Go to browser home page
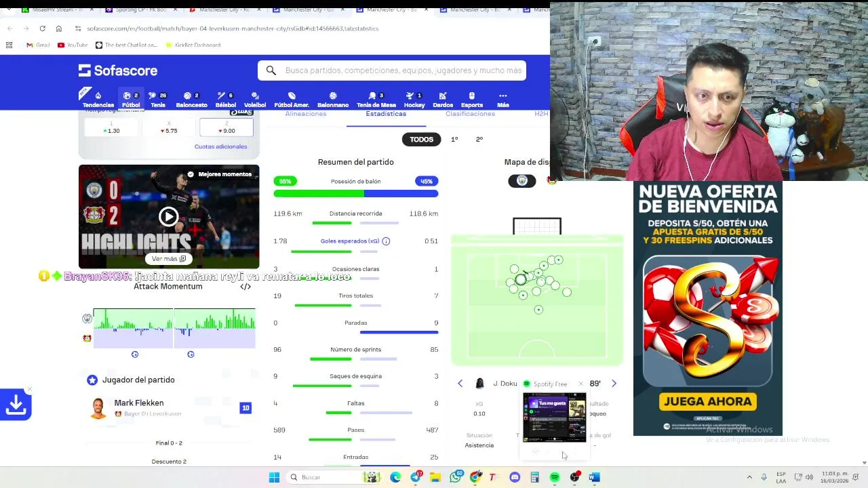 pyautogui.click(x=59, y=28)
